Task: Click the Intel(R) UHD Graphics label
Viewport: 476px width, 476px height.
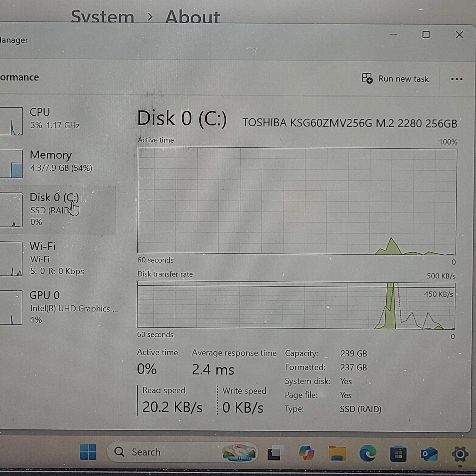Action: coord(74,309)
